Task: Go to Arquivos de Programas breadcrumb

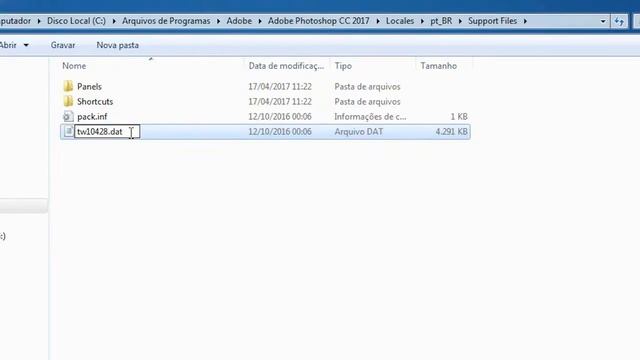Action: 166,21
